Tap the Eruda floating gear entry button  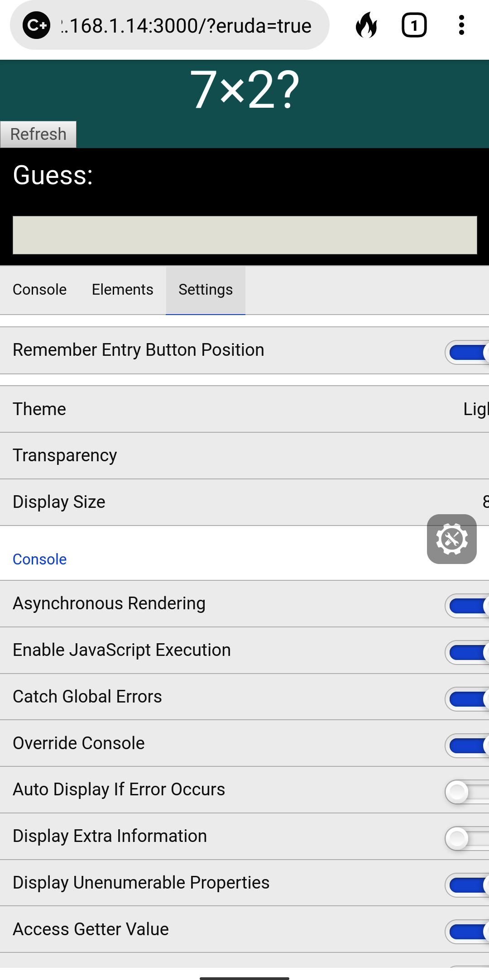pos(451,539)
